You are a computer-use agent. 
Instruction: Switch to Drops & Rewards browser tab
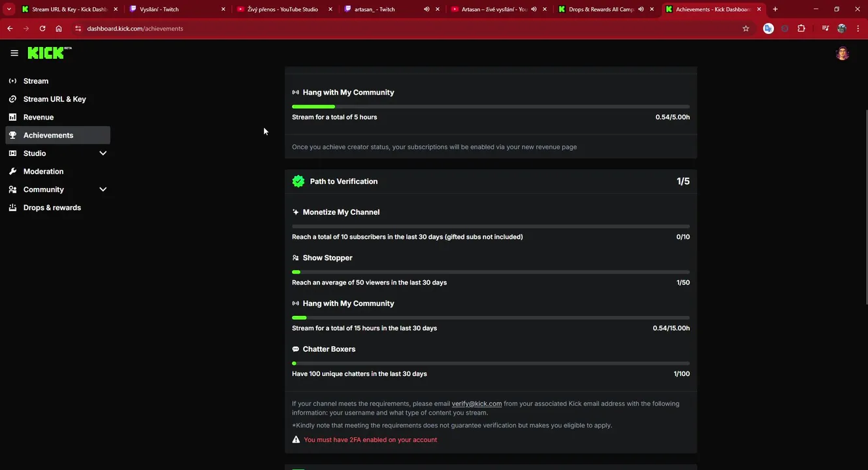pos(601,9)
